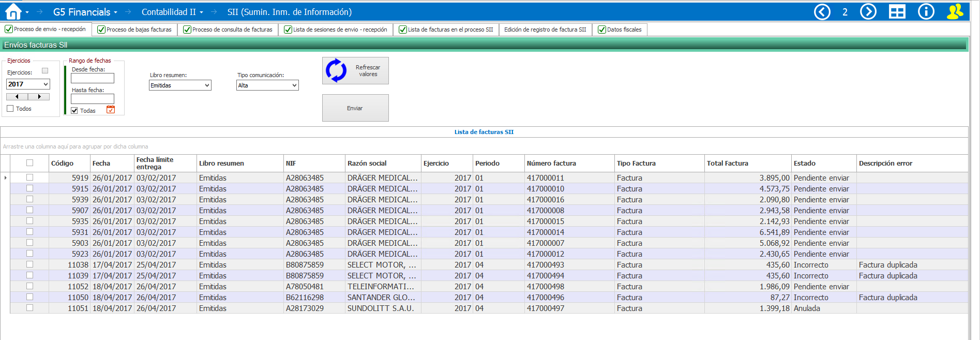980x340 pixels.
Task: Step to the previous ejercicio with the left arrow
Action: [17, 97]
